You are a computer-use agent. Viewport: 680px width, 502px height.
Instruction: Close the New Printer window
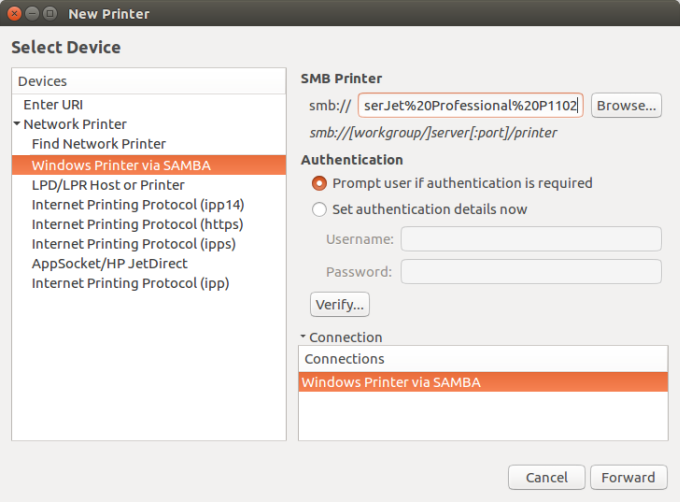point(15,14)
